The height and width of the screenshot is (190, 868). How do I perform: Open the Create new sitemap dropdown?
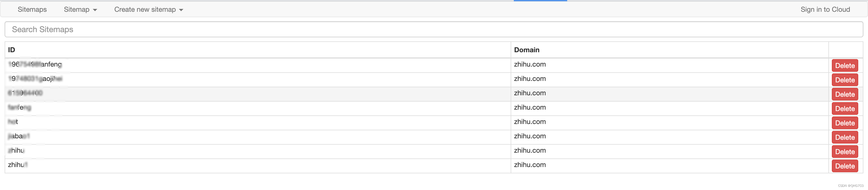(x=149, y=9)
